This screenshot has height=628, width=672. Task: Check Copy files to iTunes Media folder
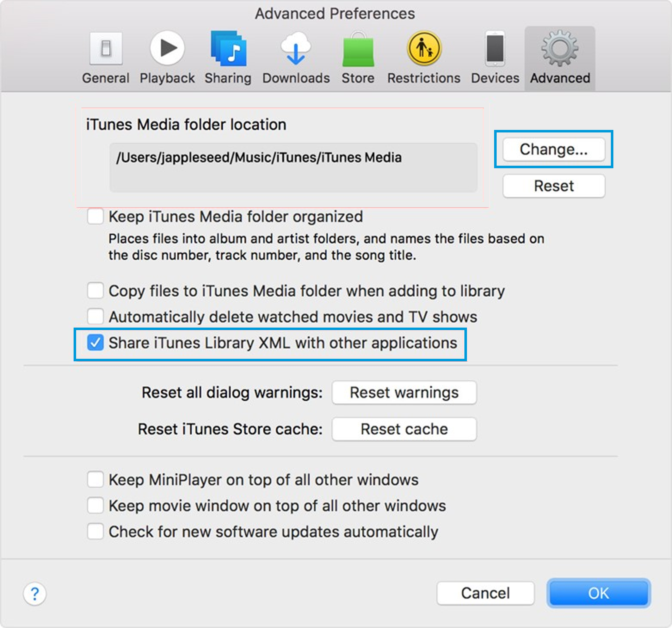[x=95, y=291]
